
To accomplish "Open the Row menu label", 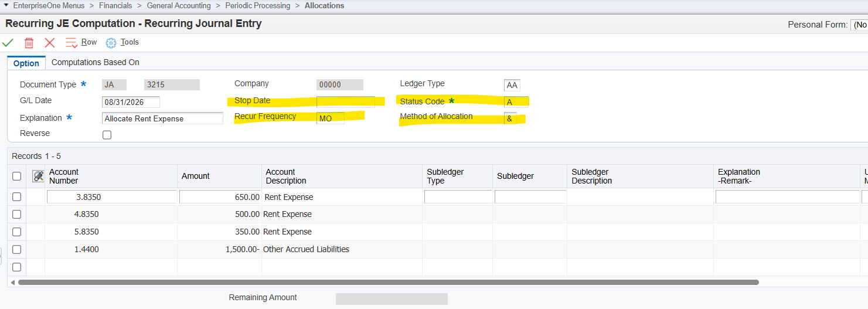I will (89, 42).
